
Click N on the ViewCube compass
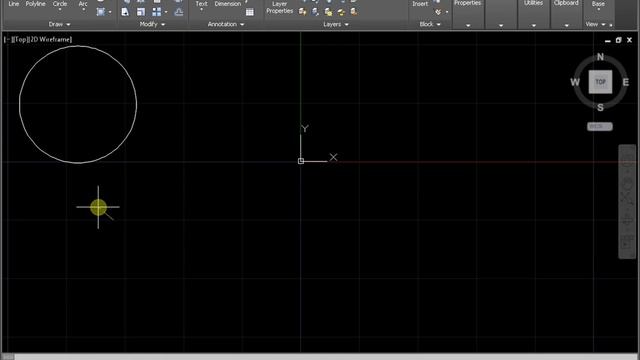point(600,57)
